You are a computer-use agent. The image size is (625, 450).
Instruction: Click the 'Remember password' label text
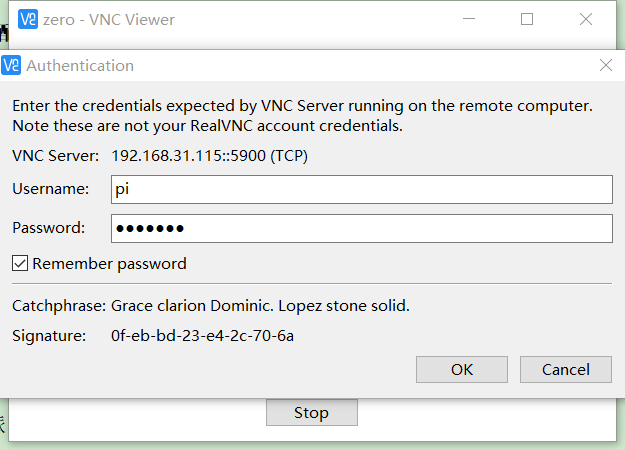(109, 264)
